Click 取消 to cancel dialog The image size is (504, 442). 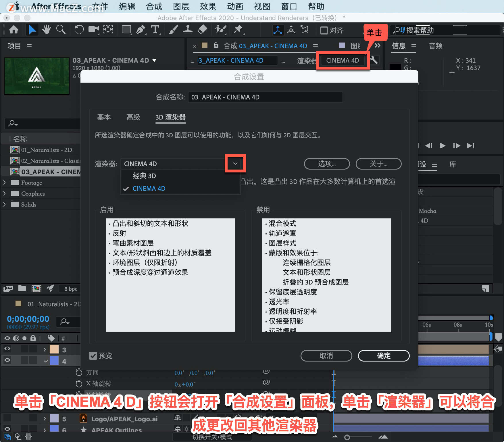point(326,356)
